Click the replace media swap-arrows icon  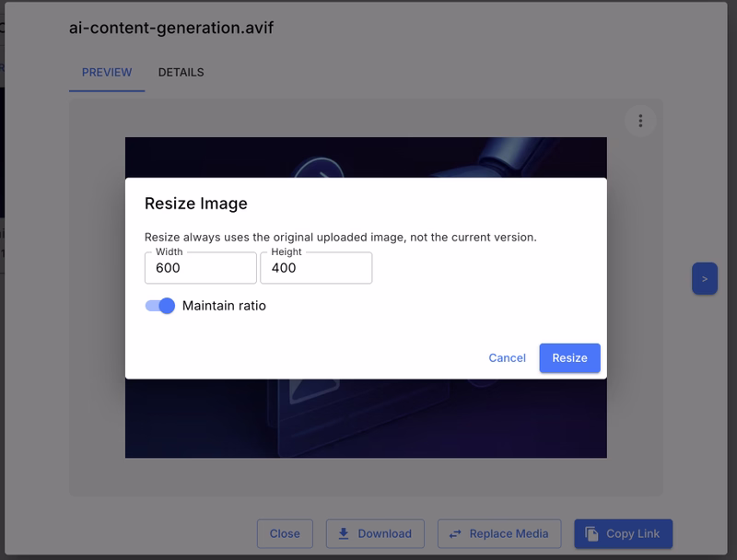coord(455,533)
